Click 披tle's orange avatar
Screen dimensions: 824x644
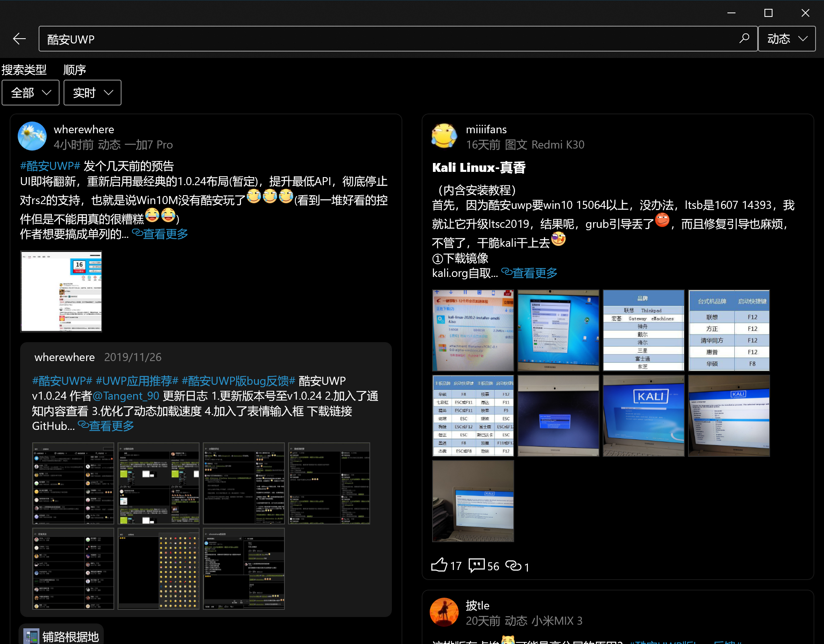click(x=444, y=612)
